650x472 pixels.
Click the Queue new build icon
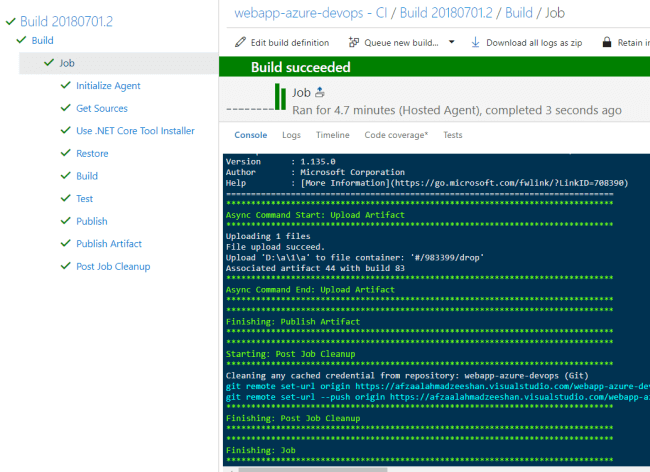353,43
